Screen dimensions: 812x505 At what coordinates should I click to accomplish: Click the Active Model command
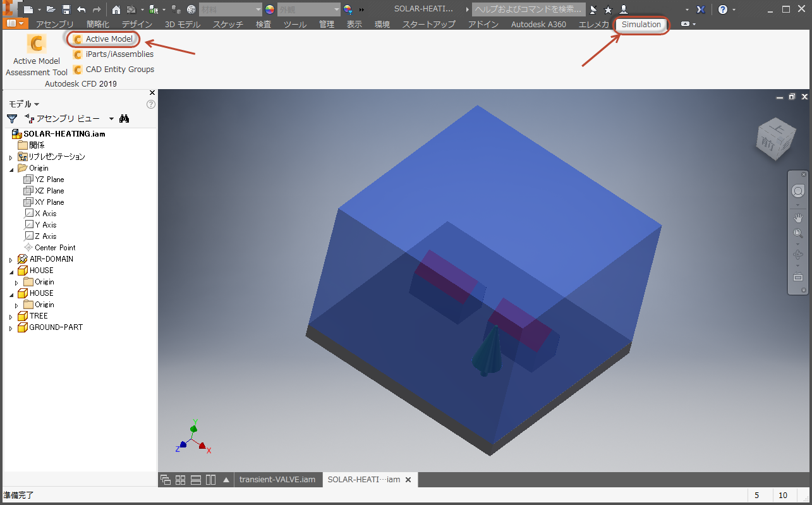pos(103,39)
